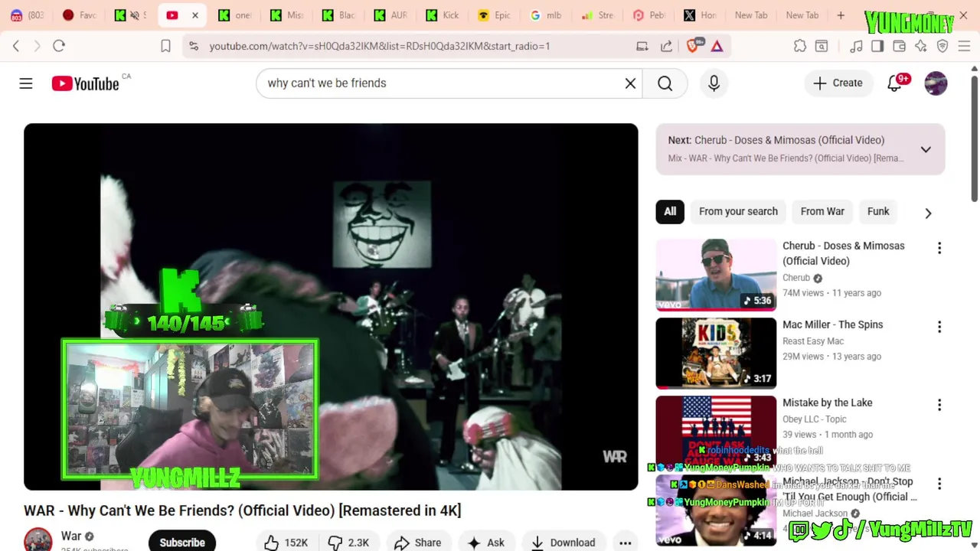Image resolution: width=980 pixels, height=551 pixels.
Task: Open Leo AI sparkle icon in toolbar
Action: [x=920, y=46]
